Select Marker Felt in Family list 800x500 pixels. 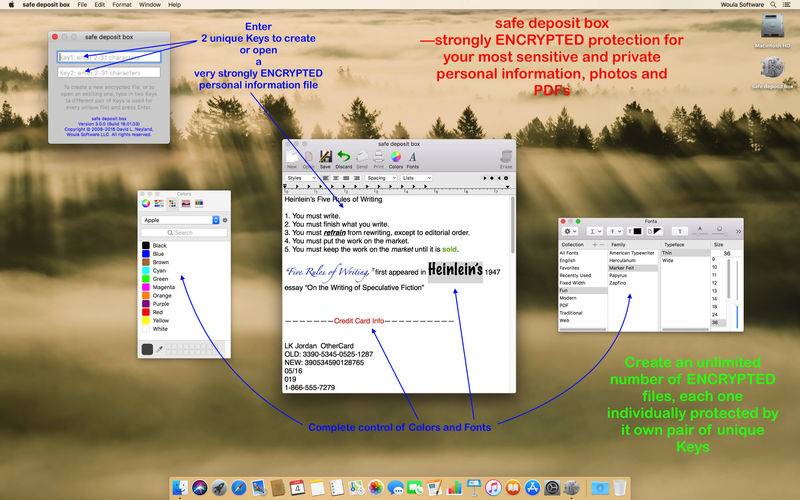click(x=633, y=268)
